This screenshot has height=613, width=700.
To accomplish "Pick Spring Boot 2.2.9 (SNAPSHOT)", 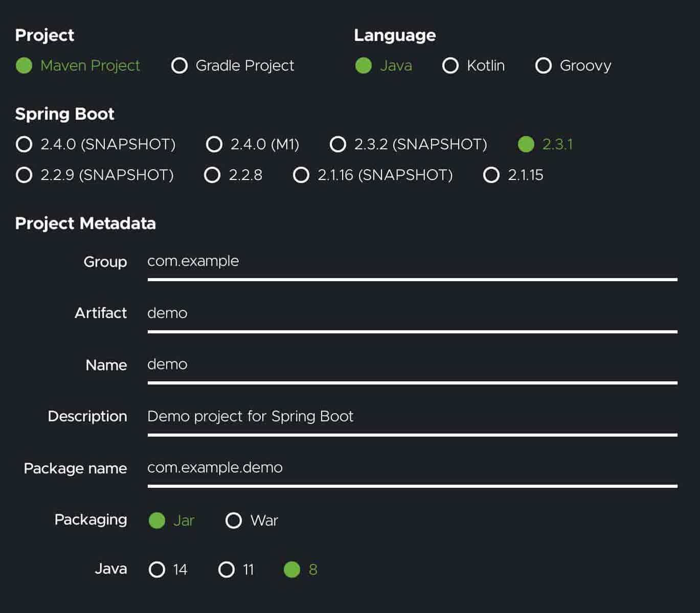I will click(24, 175).
